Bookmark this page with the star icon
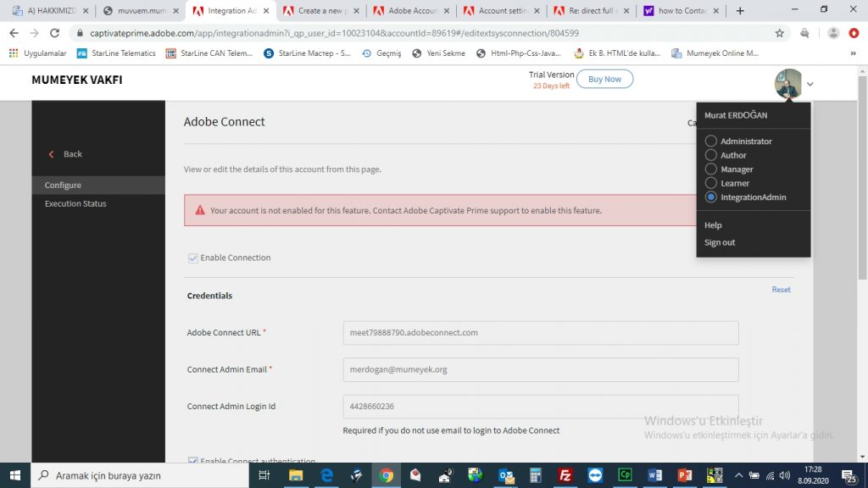Viewport: 868px width, 488px height. (778, 34)
